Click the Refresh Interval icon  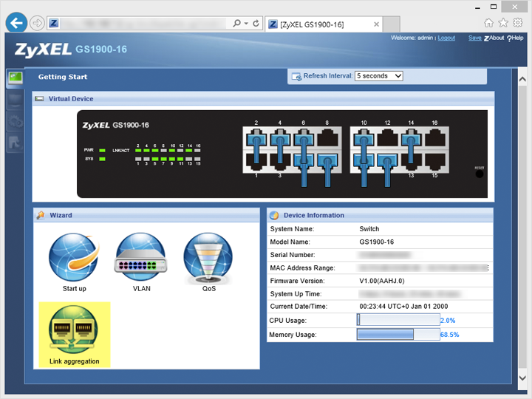click(x=296, y=76)
